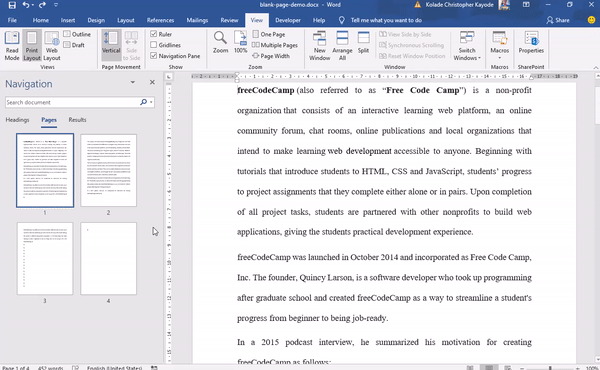This screenshot has width=600, height=370.
Task: Choose Vertical page movement
Action: pyautogui.click(x=111, y=46)
